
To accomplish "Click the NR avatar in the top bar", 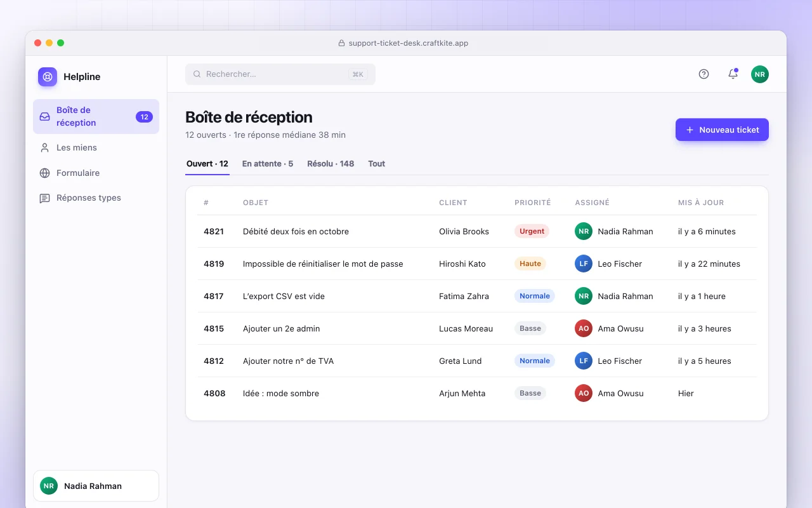I will 760,74.
